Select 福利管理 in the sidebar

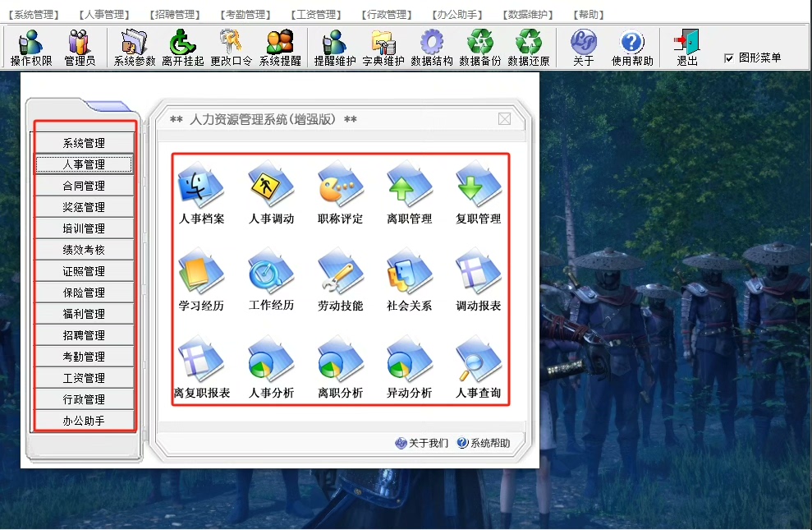[84, 314]
